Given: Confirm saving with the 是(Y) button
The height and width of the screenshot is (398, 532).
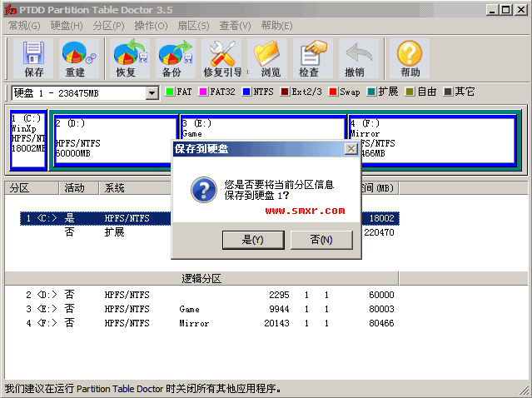Looking at the screenshot, I should (251, 240).
